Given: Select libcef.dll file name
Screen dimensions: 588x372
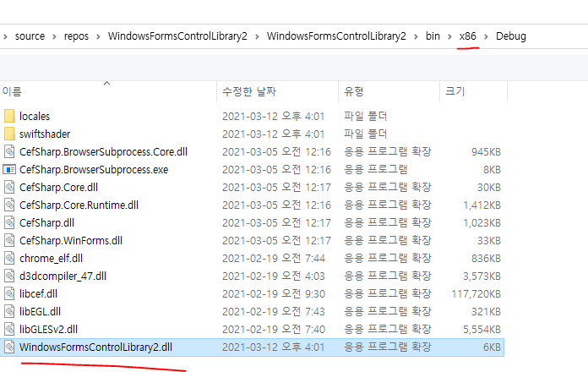Looking at the screenshot, I should pyautogui.click(x=38, y=294).
